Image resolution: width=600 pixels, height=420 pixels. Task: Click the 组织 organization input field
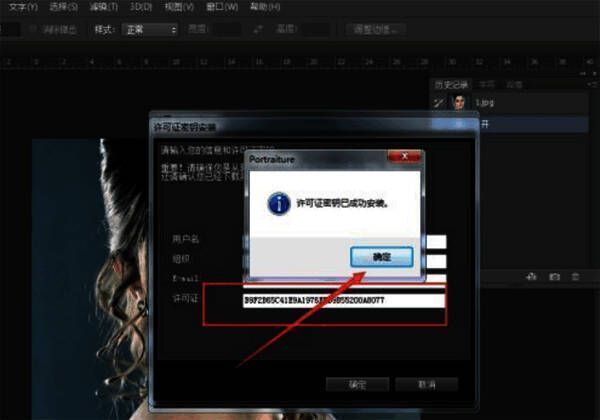pyautogui.click(x=436, y=262)
